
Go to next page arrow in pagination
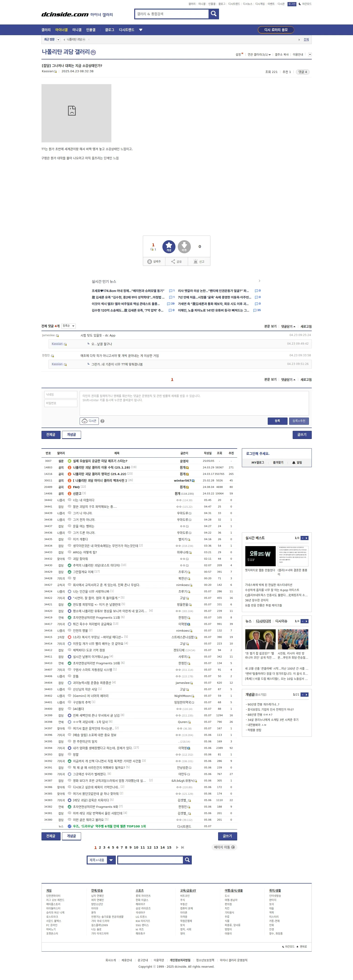click(x=177, y=847)
